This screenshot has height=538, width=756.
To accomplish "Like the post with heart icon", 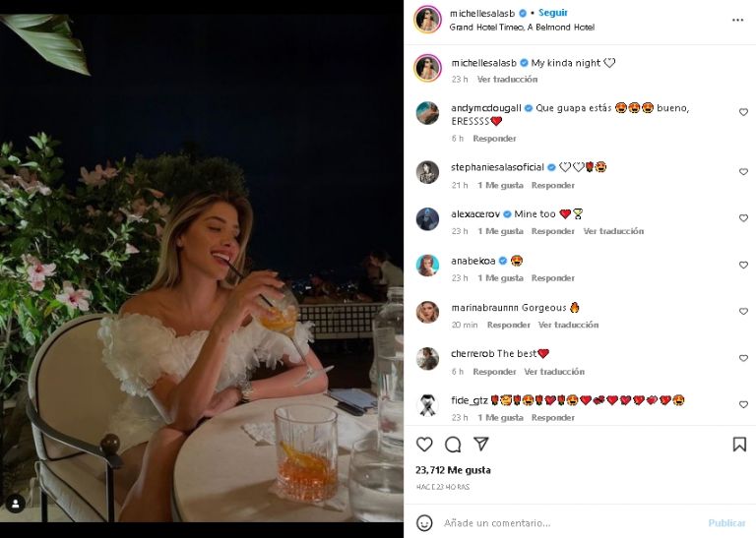I will click(x=424, y=445).
